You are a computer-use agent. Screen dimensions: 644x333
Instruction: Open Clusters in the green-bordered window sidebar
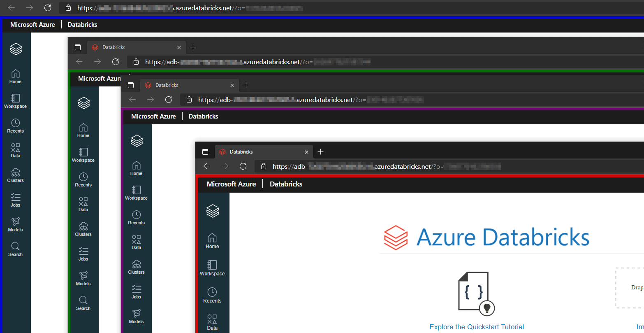[x=83, y=229]
